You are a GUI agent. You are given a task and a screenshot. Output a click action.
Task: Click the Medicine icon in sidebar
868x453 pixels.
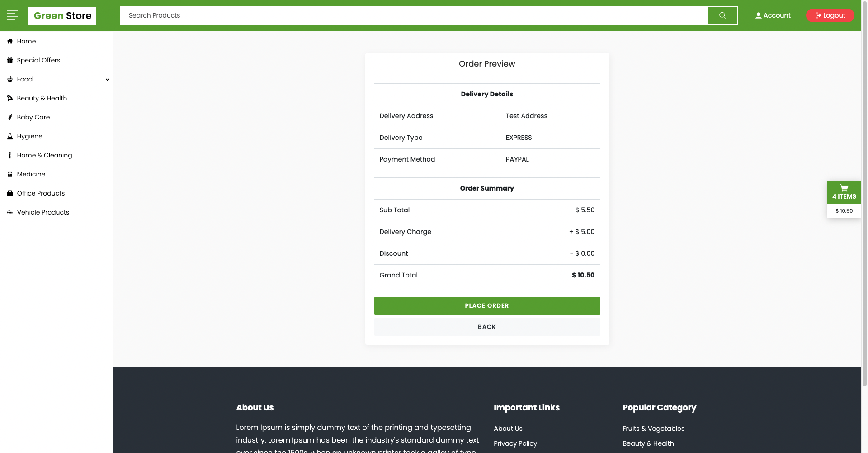coord(9,174)
